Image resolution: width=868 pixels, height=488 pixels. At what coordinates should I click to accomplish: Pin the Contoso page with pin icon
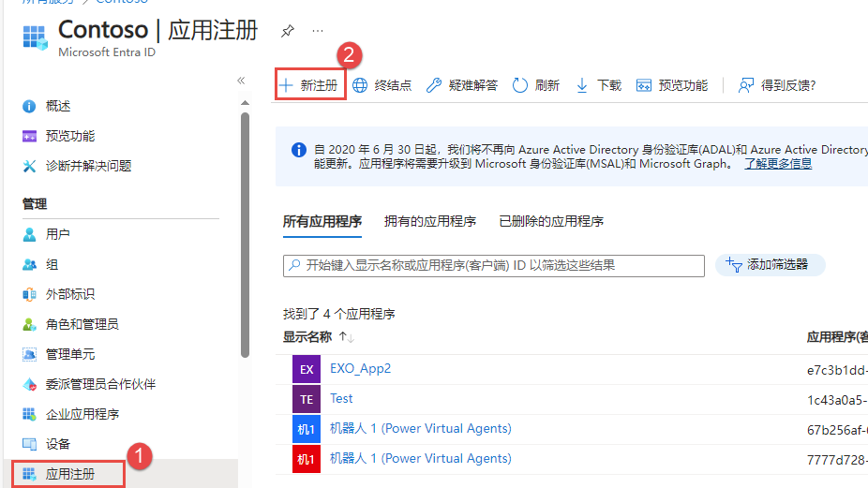[288, 31]
